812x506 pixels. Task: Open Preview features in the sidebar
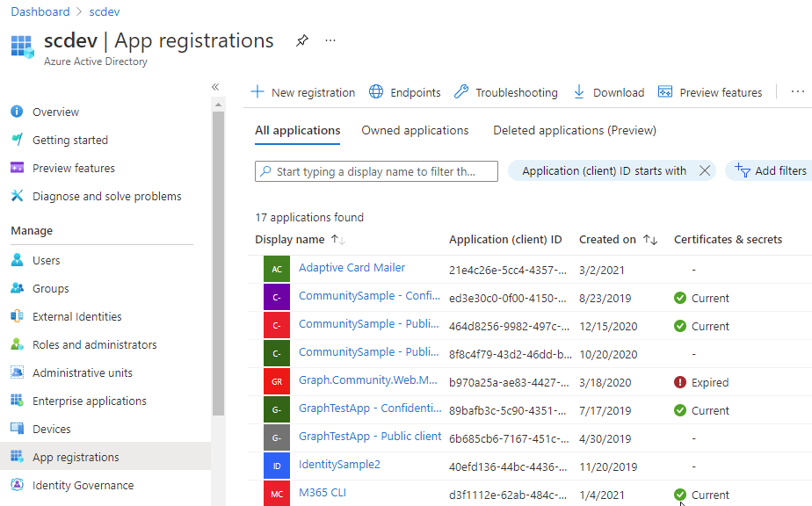[x=74, y=169]
